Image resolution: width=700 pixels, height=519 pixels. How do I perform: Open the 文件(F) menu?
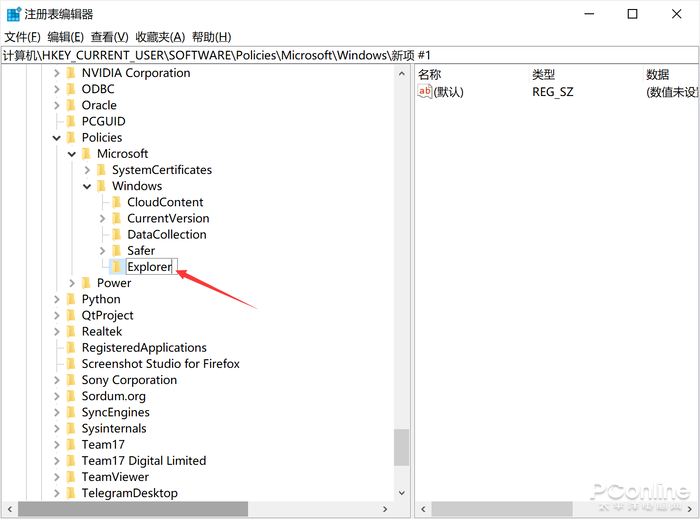click(22, 37)
